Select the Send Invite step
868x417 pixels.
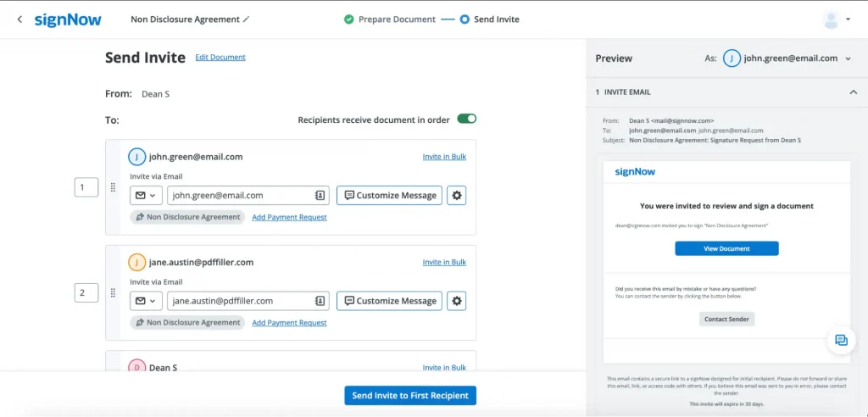tap(496, 19)
